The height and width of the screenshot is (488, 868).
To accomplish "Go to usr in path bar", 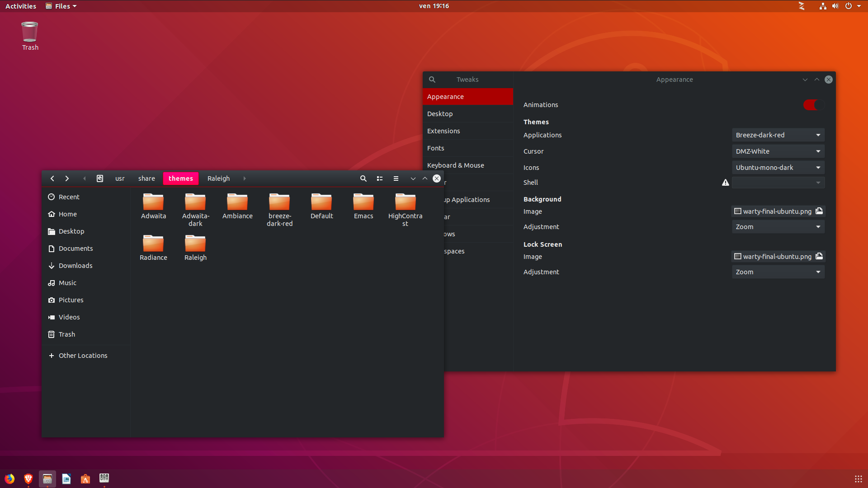I will pos(120,178).
